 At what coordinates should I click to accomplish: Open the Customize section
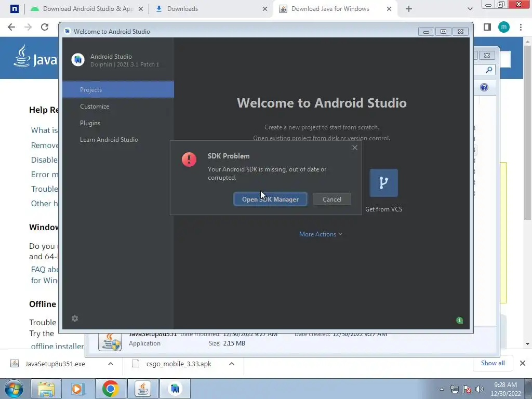[95, 106]
